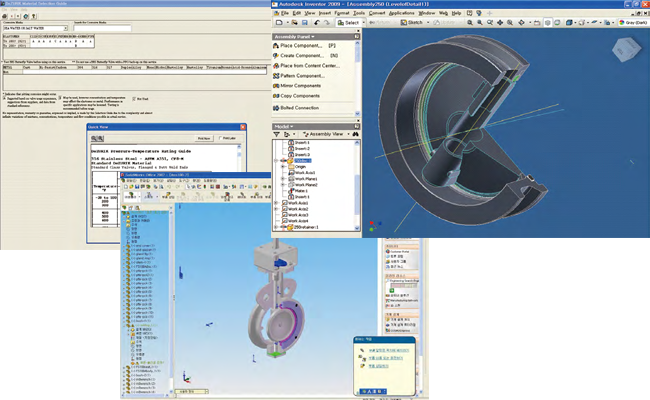The width and height of the screenshot is (650, 400).
Task: Click the Print Now button in Quick View
Action: [204, 138]
